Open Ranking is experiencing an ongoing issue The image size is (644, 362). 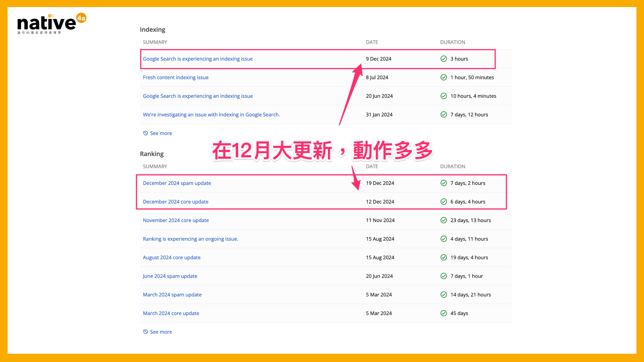(190, 239)
